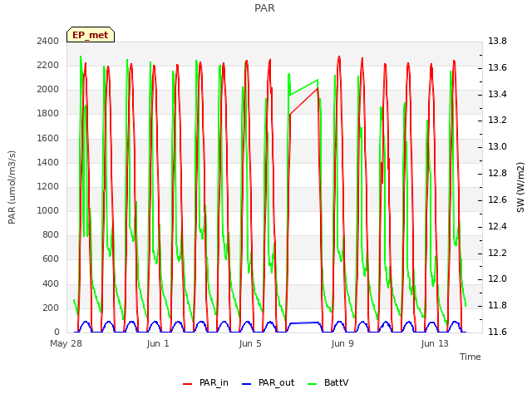Image resolution: width=532 pixels, height=399 pixels.
Task: Click the PAR chart title
Action: pos(264,7)
